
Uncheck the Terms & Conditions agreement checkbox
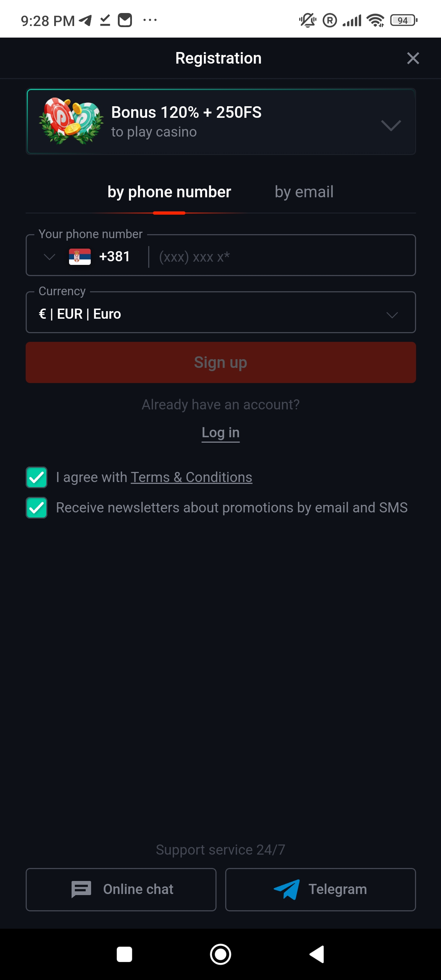[x=37, y=477]
